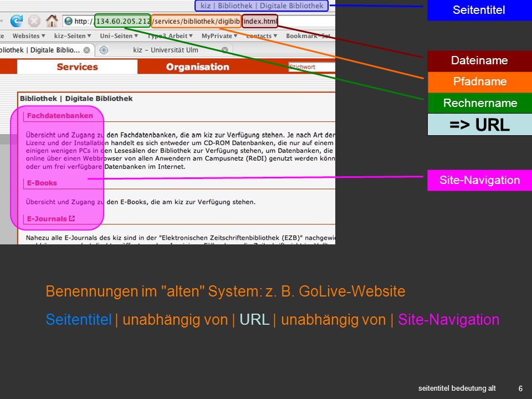The width and height of the screenshot is (532, 399).
Task: Click the window title 'kiz | Bibliothek | Digitale Bibliothek'
Action: (x=262, y=6)
